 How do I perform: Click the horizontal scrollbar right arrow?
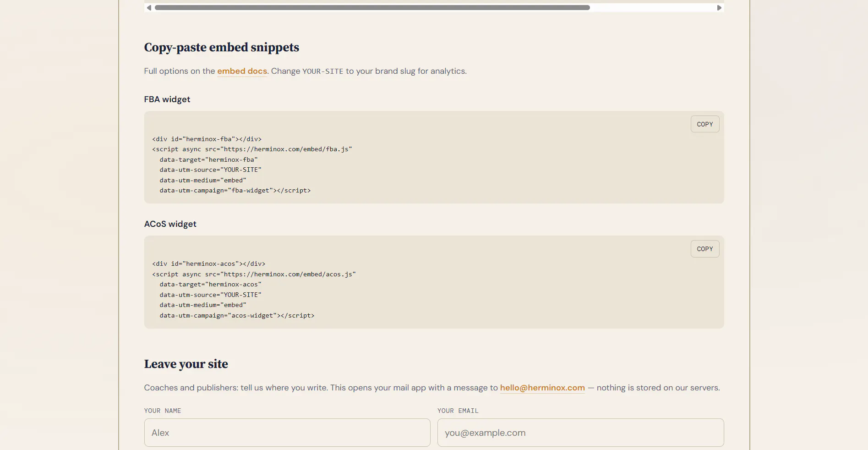click(719, 8)
